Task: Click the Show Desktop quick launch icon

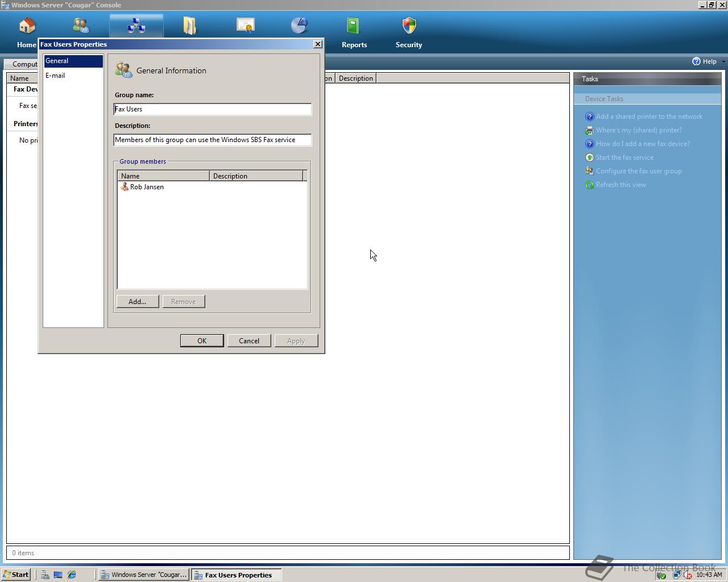Action: [x=58, y=575]
